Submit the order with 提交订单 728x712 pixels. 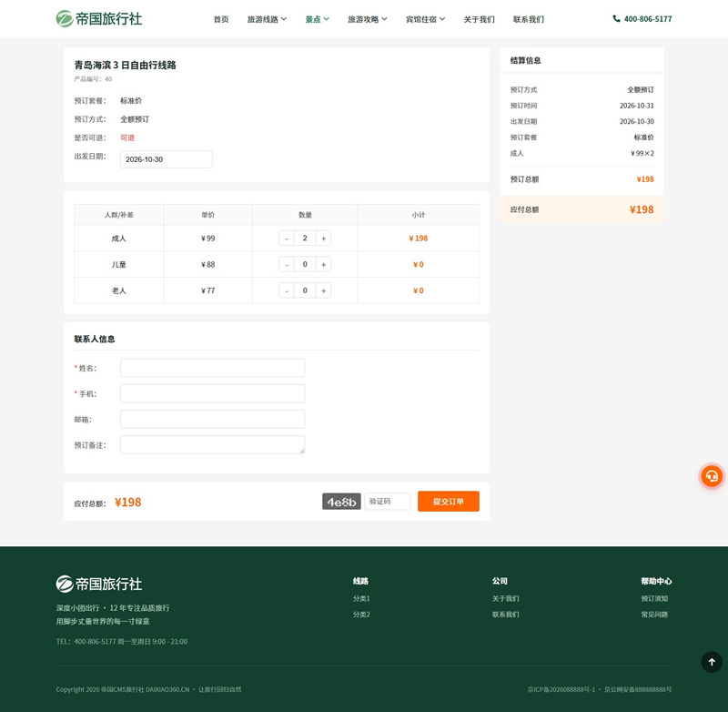click(x=449, y=501)
